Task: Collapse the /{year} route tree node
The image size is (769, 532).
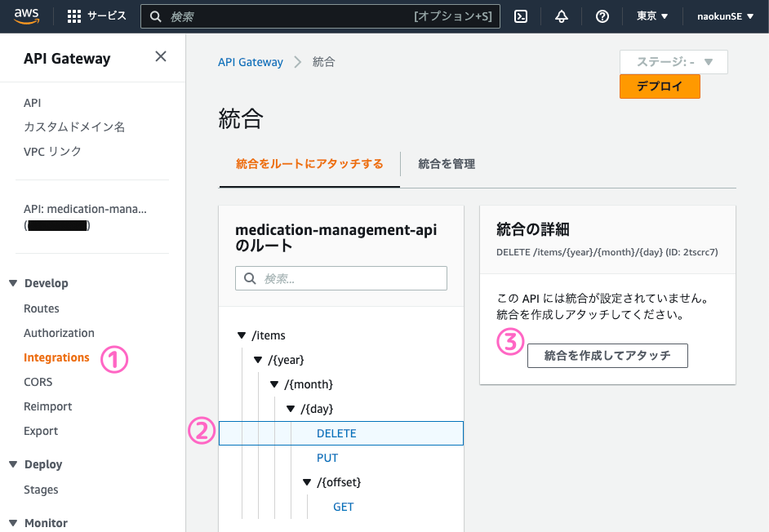Action: point(258,360)
